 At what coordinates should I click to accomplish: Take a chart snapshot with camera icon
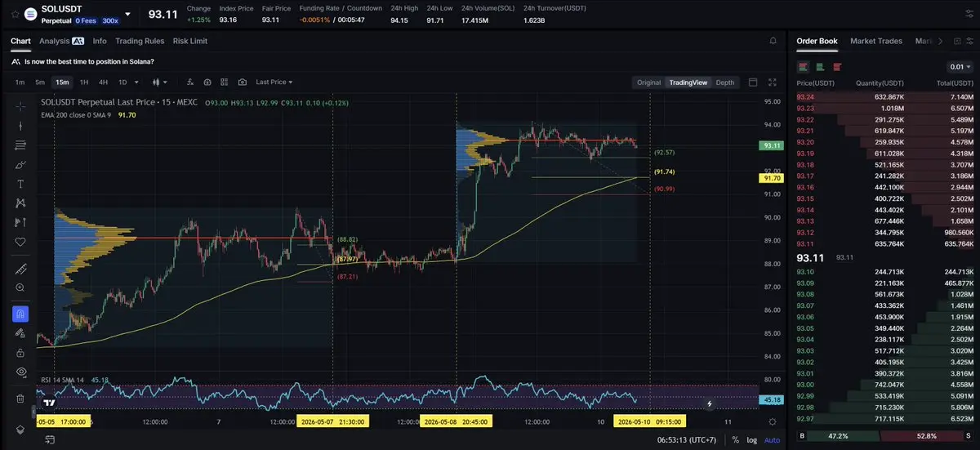[x=243, y=82]
